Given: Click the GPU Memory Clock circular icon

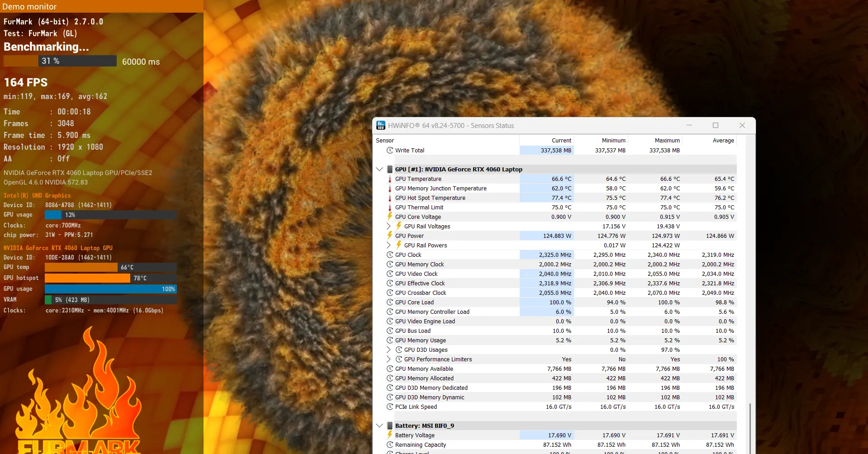Looking at the screenshot, I should pos(389,264).
